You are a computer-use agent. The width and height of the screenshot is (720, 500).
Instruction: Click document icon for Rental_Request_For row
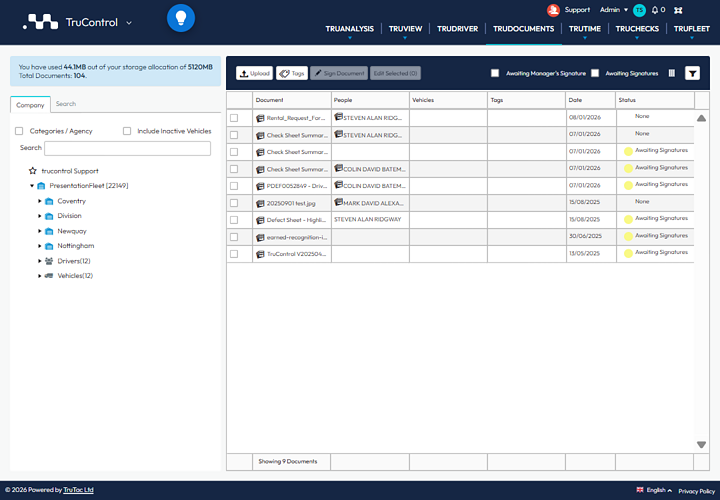[260, 118]
